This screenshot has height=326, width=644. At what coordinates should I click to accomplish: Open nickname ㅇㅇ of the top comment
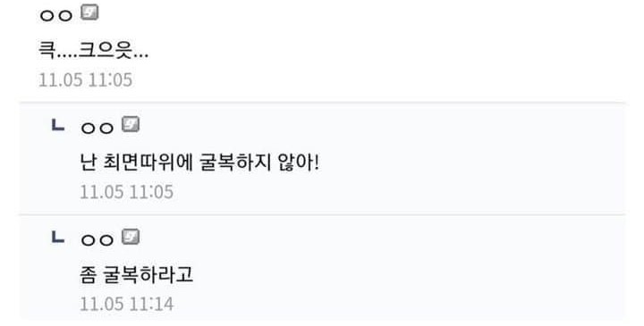click(x=55, y=15)
